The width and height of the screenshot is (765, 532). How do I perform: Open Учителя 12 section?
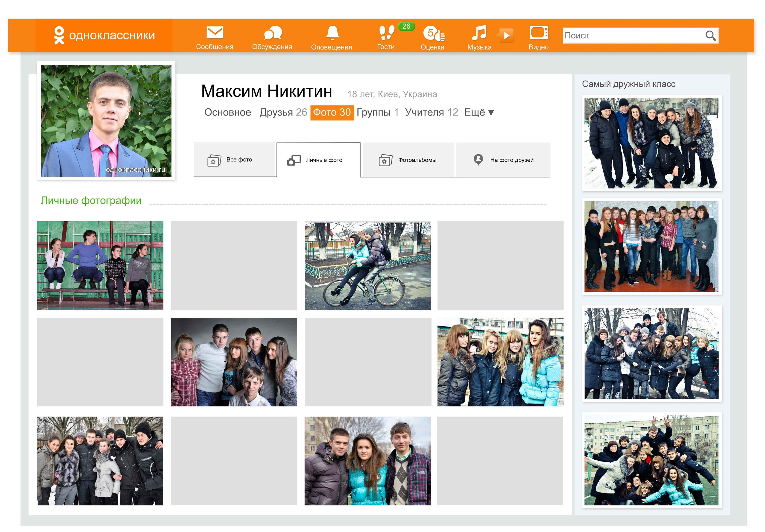coord(431,113)
